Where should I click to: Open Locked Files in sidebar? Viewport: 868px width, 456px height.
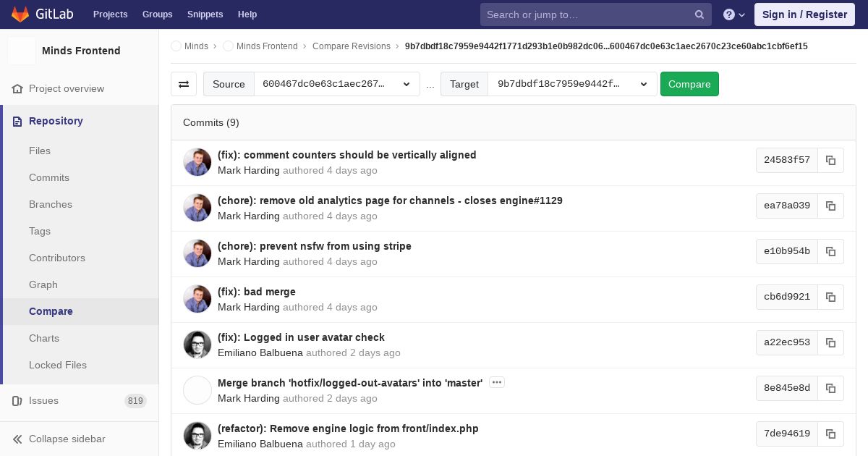[x=58, y=365]
